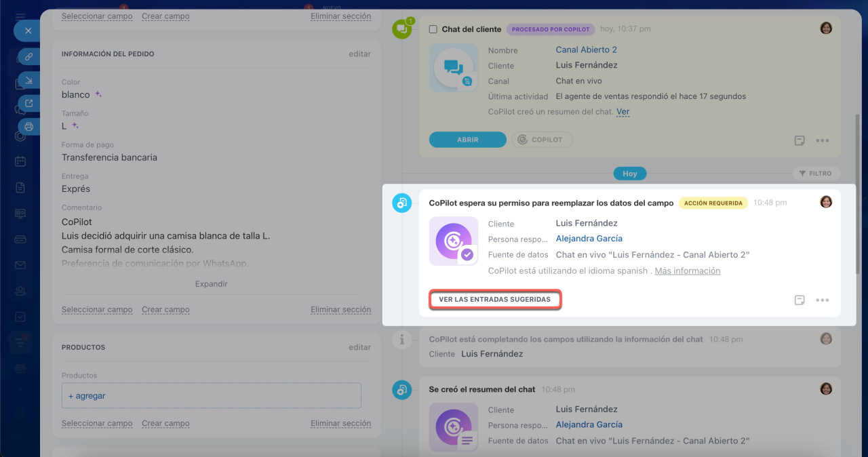868x457 pixels.
Task: Click the note icon in CoPilot permission card
Action: (x=800, y=300)
